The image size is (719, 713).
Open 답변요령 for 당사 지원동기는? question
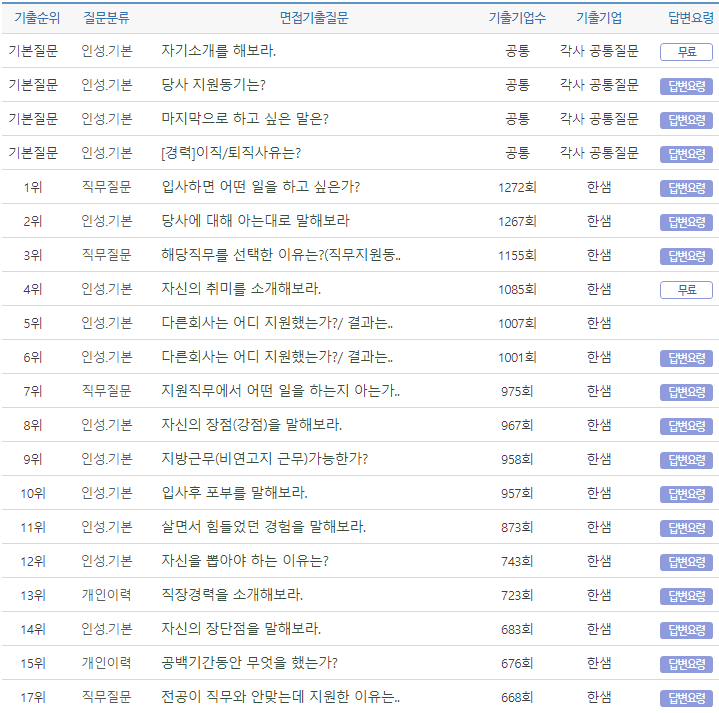[686, 86]
